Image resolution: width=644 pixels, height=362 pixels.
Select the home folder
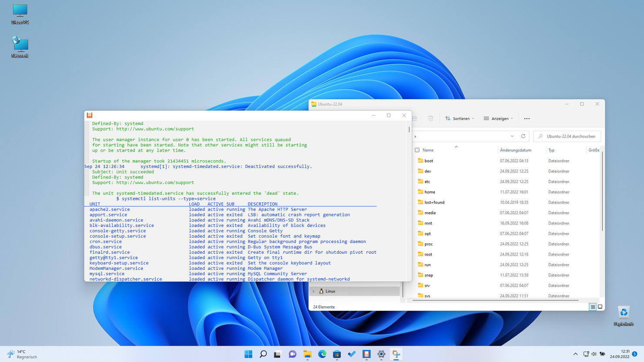tap(429, 192)
